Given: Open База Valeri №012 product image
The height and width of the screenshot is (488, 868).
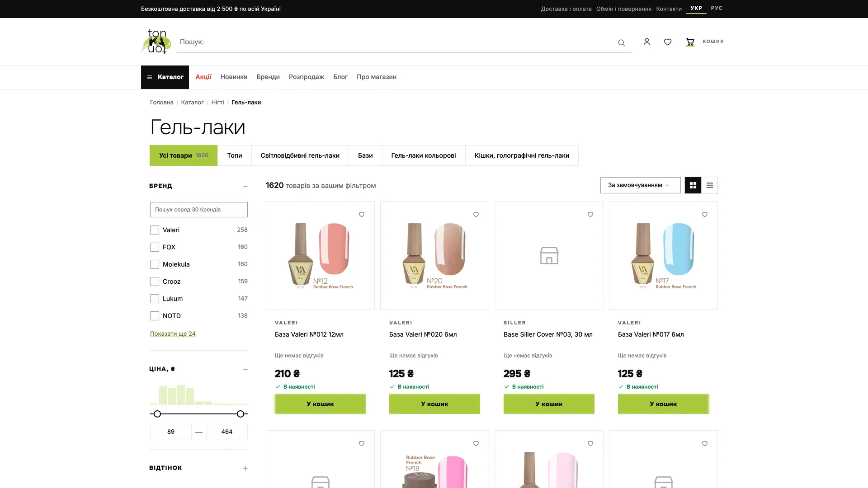Looking at the screenshot, I should pyautogui.click(x=320, y=255).
